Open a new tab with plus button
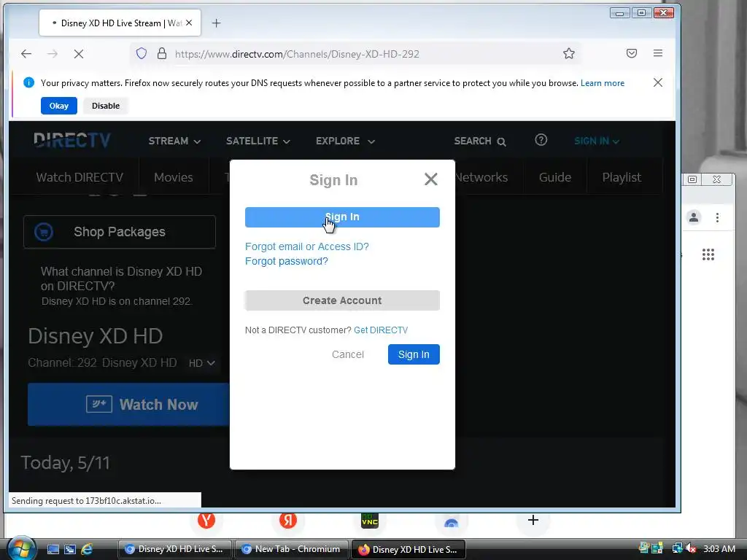The width and height of the screenshot is (747, 560). pyautogui.click(x=216, y=23)
